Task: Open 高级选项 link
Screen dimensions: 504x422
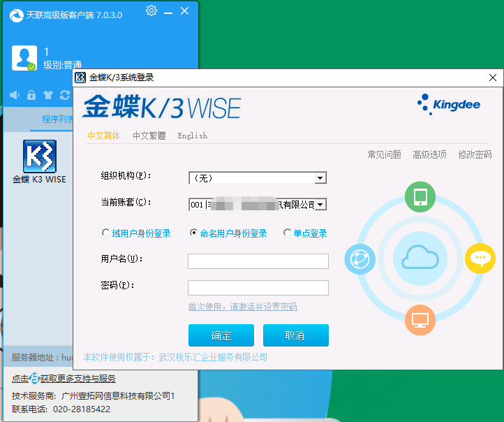Action: coord(429,154)
